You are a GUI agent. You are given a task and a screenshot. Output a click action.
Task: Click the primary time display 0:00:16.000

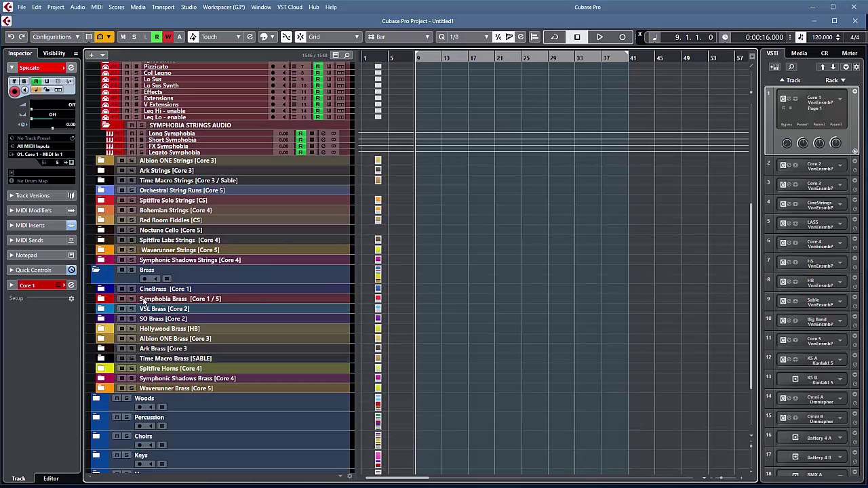point(764,37)
